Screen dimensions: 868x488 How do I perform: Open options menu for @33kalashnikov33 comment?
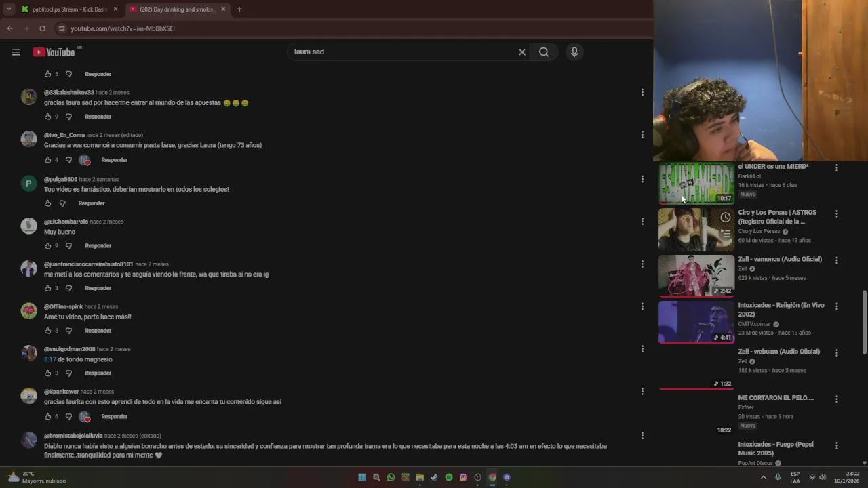click(642, 92)
